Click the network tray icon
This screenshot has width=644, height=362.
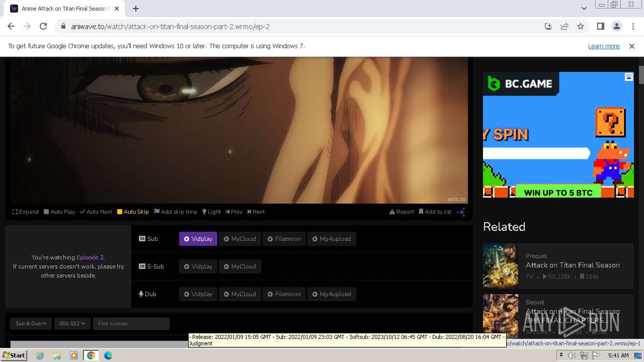[x=584, y=355]
